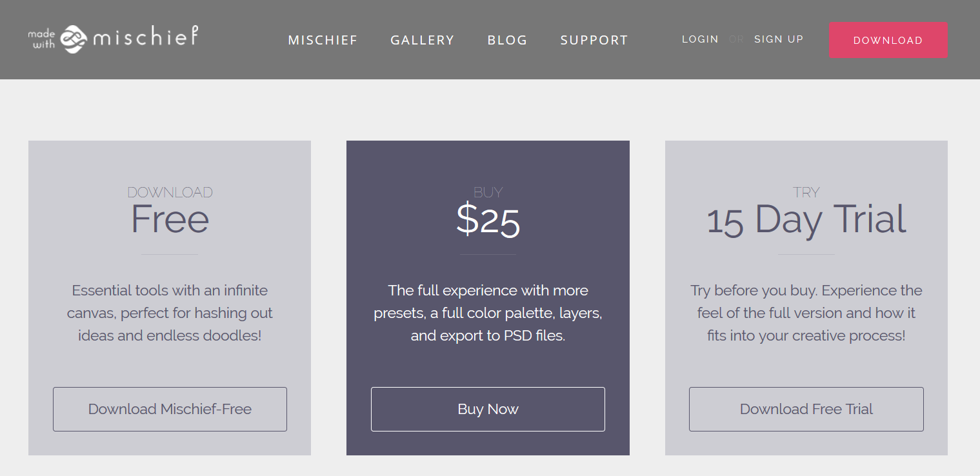Image resolution: width=980 pixels, height=476 pixels.
Task: Click the LOGIN link
Action: 700,39
